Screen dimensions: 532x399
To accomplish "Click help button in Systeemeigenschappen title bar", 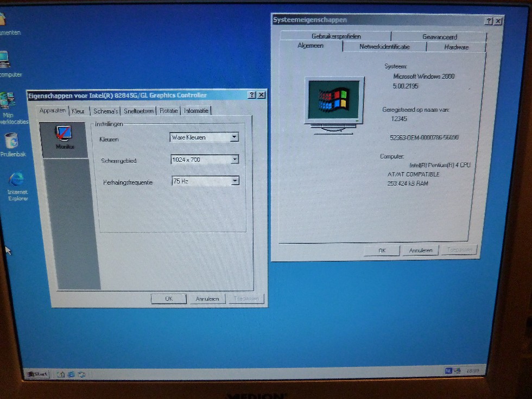I will [x=488, y=21].
